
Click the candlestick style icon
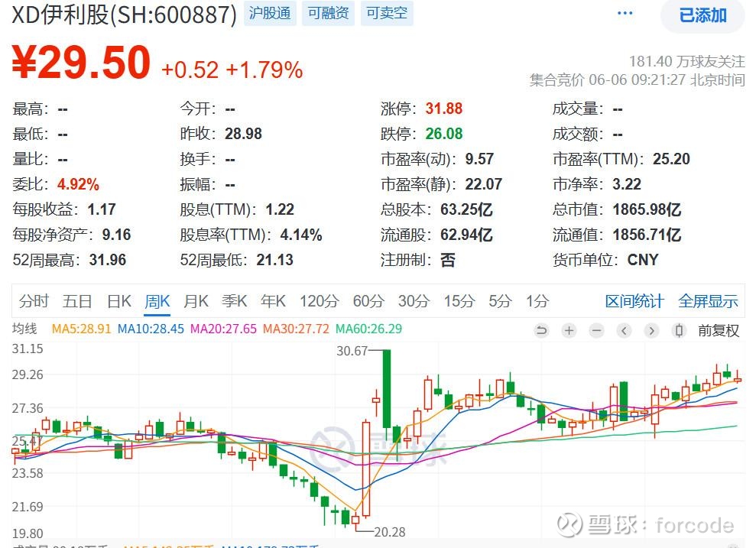click(679, 331)
